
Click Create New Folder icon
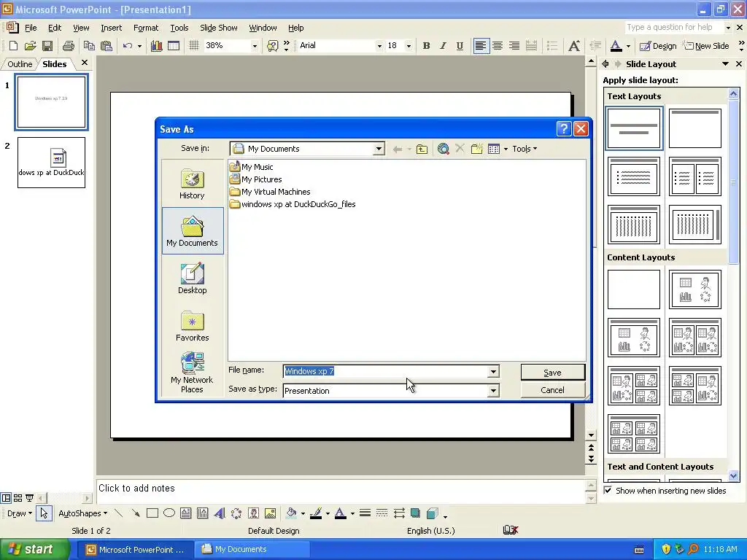[x=476, y=149]
